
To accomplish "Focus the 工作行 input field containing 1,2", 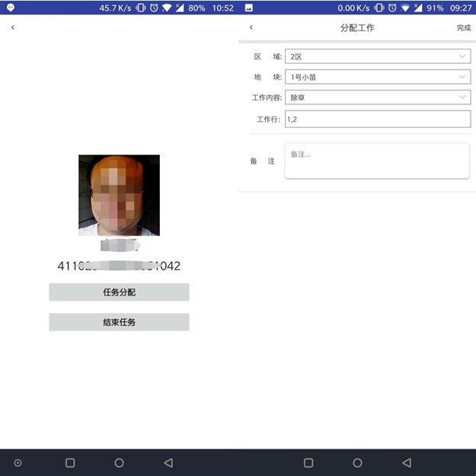I will [x=377, y=119].
